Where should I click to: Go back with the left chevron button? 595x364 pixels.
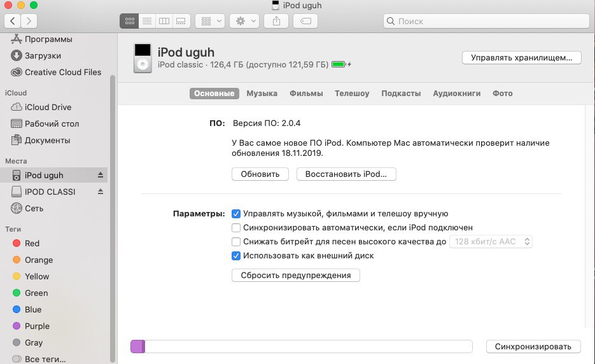click(x=13, y=21)
